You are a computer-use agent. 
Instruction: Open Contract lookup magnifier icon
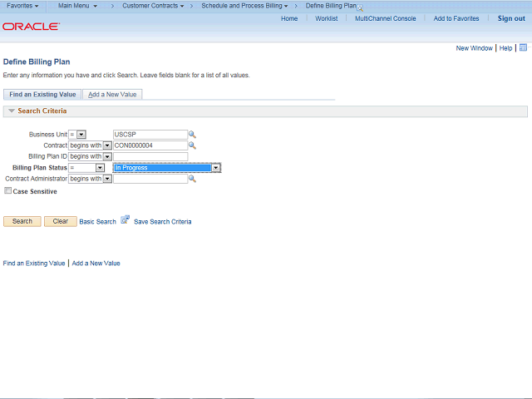coord(192,145)
